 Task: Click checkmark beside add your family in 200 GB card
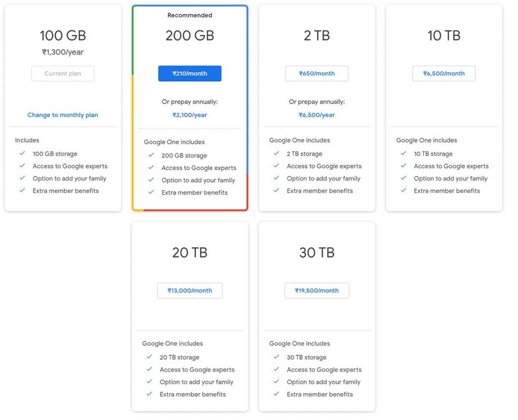click(x=151, y=180)
